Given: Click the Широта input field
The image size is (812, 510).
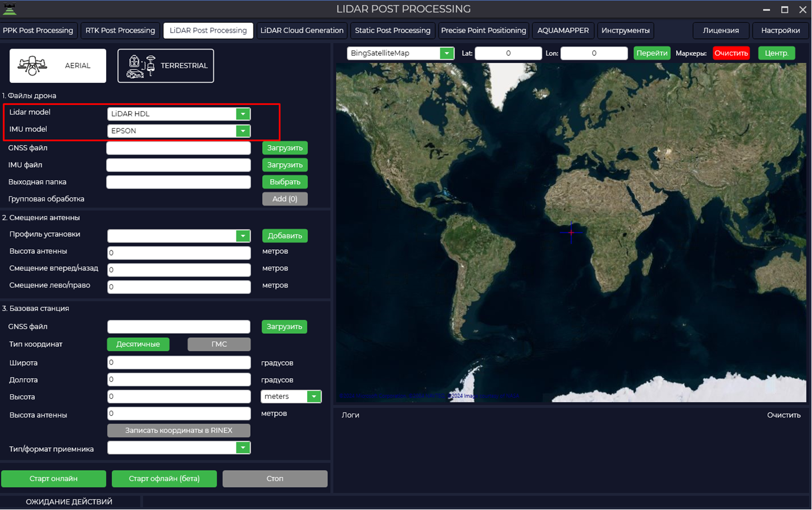Looking at the screenshot, I should click(179, 362).
